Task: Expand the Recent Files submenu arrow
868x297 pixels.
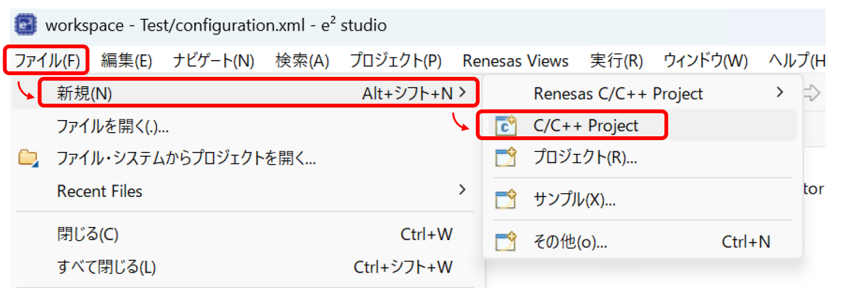Action: (462, 189)
